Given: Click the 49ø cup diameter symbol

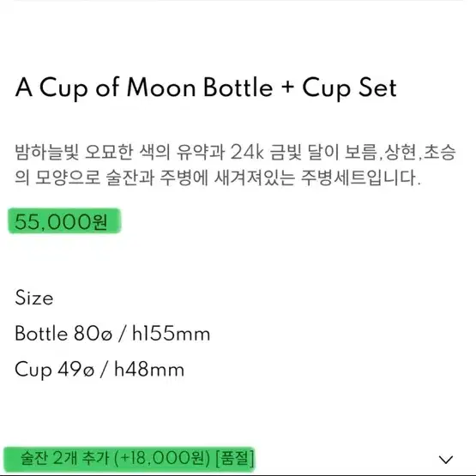Looking at the screenshot, I should coord(75,370).
